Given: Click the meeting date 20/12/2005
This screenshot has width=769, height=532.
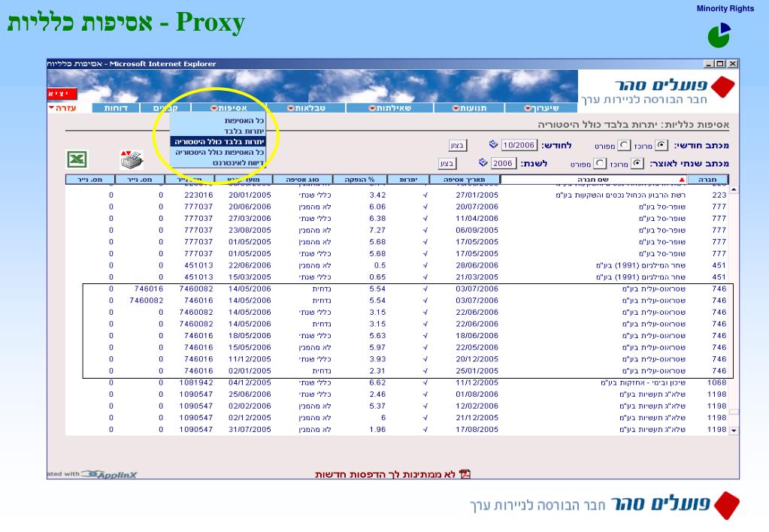Looking at the screenshot, I should (x=477, y=359).
